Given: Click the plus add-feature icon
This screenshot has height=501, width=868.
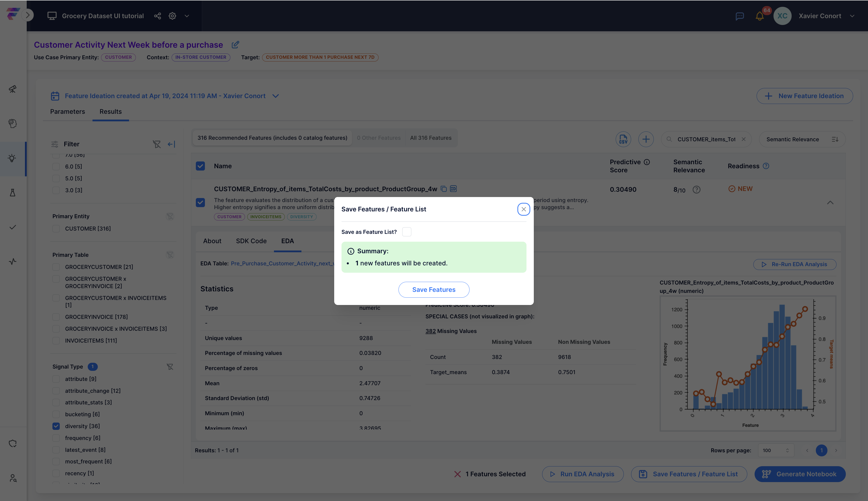Looking at the screenshot, I should click(646, 139).
